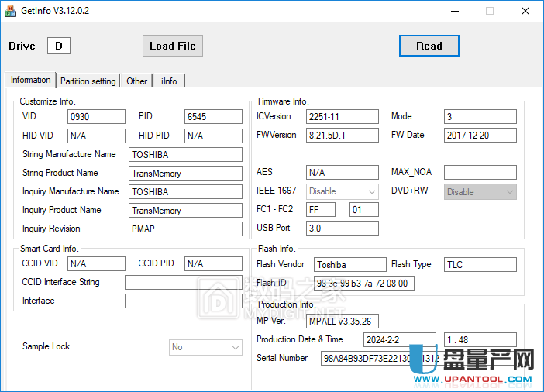The height and width of the screenshot is (392, 544).
Task: Click the Inquiry Revision PMAP field
Action: tap(185, 229)
